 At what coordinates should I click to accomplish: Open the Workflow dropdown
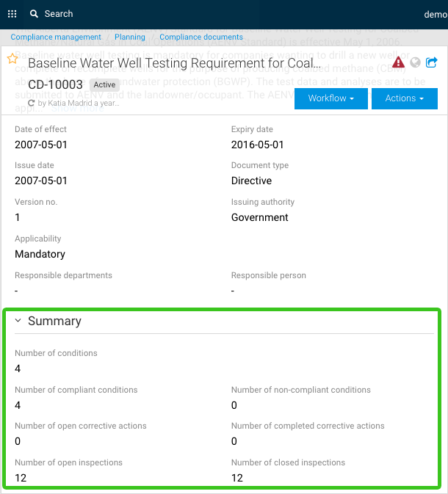[331, 98]
